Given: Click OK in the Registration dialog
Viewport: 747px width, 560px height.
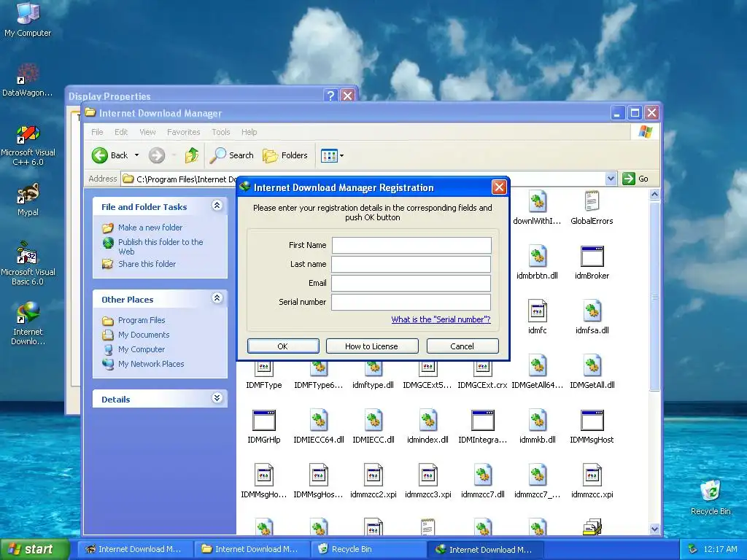Looking at the screenshot, I should click(x=283, y=346).
